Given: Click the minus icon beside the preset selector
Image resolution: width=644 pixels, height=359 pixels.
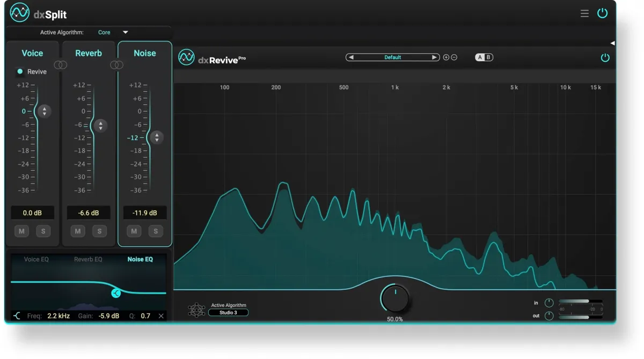Looking at the screenshot, I should (x=454, y=57).
